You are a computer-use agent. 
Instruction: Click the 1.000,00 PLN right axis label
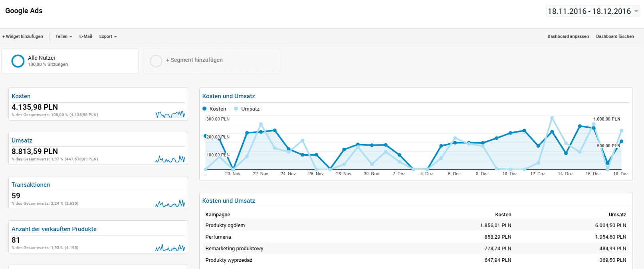click(607, 119)
